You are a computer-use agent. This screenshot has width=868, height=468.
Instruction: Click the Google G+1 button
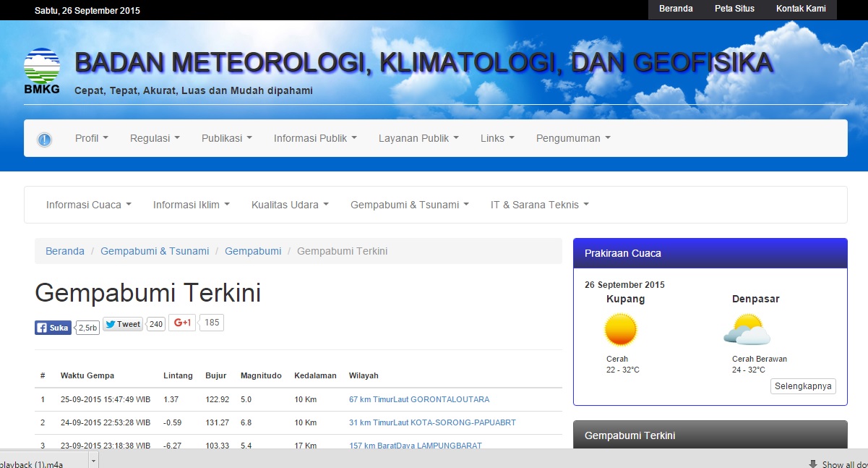182,323
